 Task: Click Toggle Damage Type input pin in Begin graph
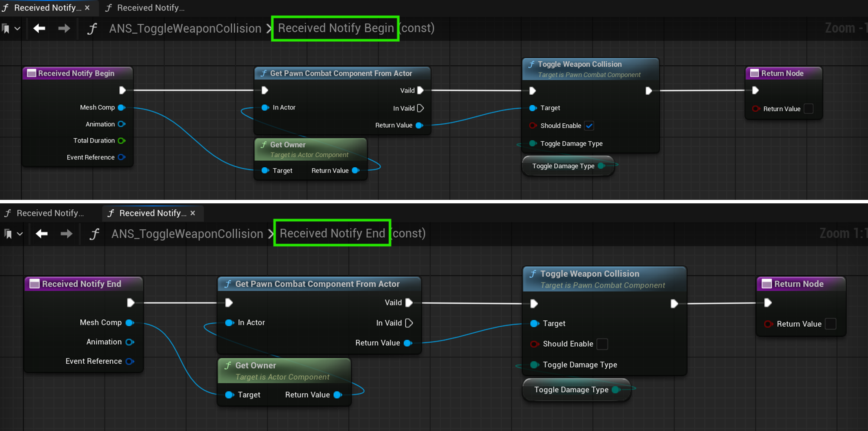(533, 143)
